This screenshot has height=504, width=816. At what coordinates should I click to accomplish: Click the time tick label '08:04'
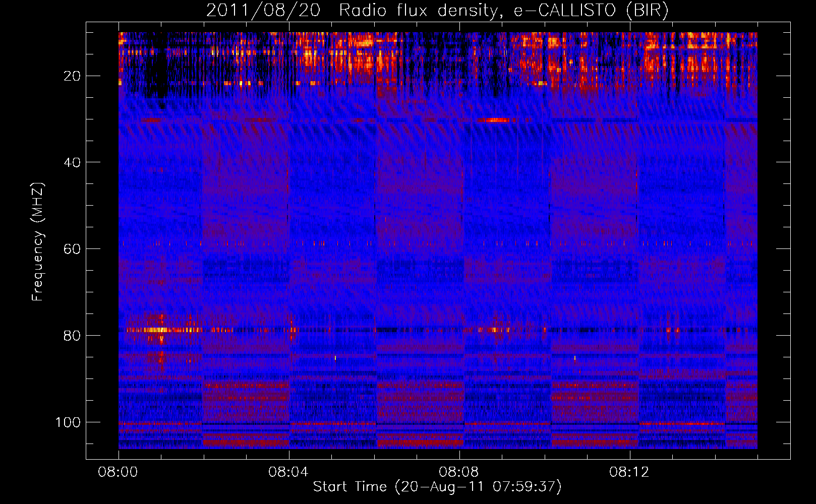[288, 472]
